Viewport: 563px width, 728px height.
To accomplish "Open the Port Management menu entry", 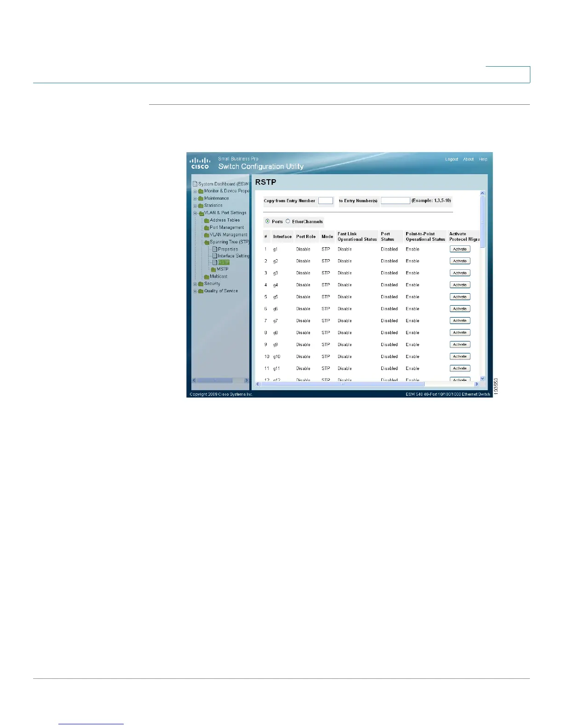I will click(x=227, y=227).
